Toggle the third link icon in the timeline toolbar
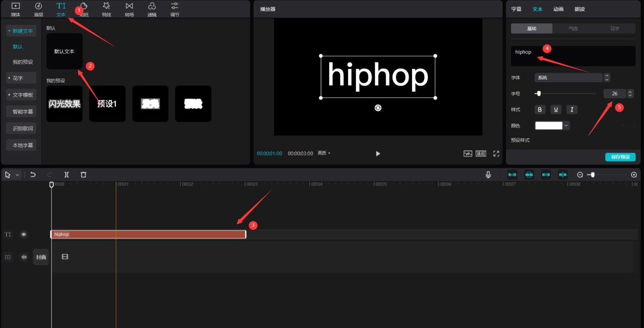 pyautogui.click(x=546, y=175)
